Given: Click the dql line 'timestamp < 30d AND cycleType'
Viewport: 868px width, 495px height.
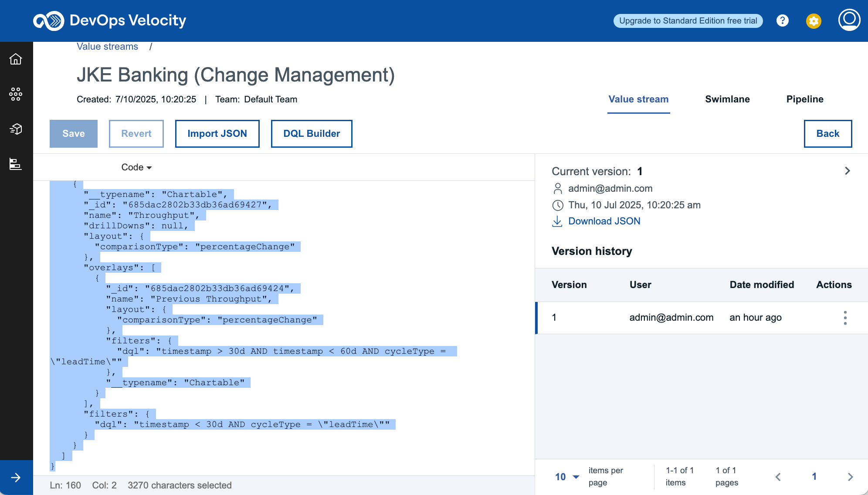Looking at the screenshot, I should [242, 424].
